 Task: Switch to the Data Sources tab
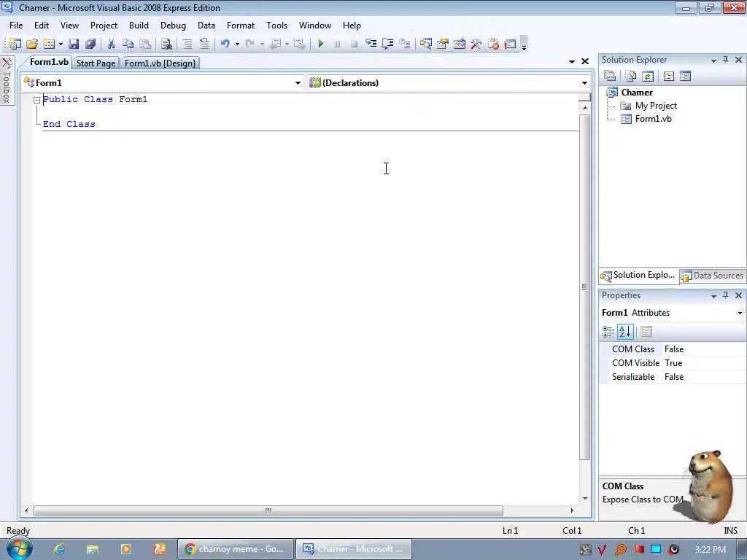[x=713, y=276]
